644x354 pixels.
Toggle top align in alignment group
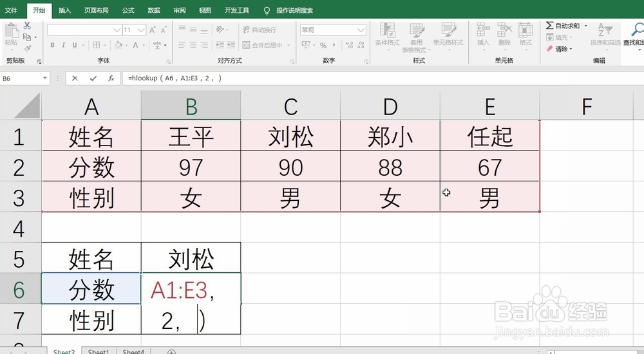pos(182,29)
